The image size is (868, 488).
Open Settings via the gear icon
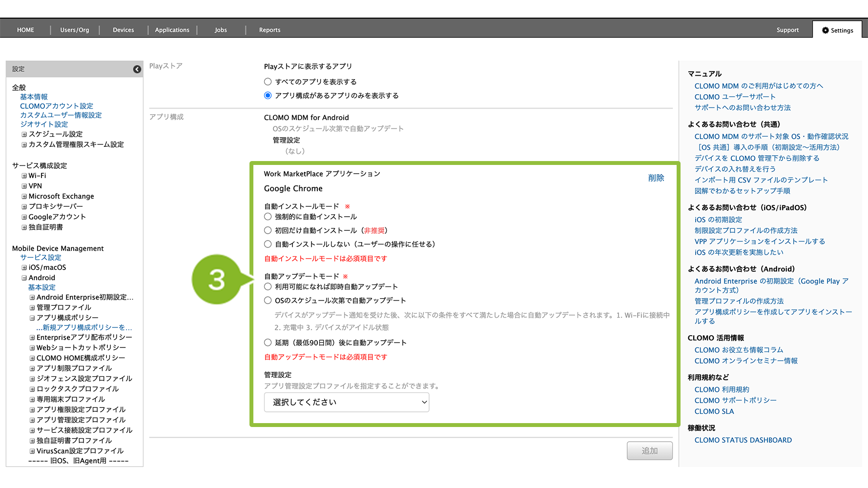tap(826, 30)
